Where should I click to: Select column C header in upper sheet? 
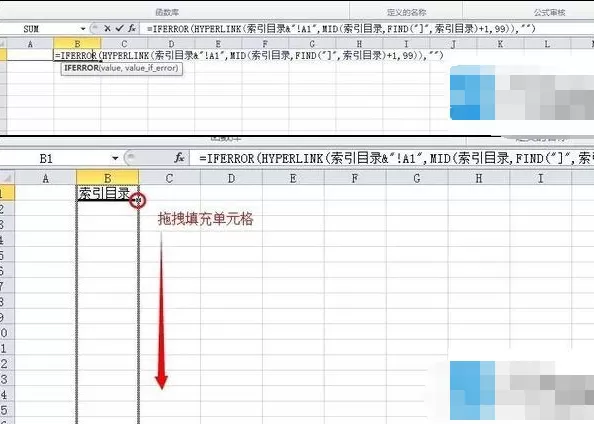[124, 44]
